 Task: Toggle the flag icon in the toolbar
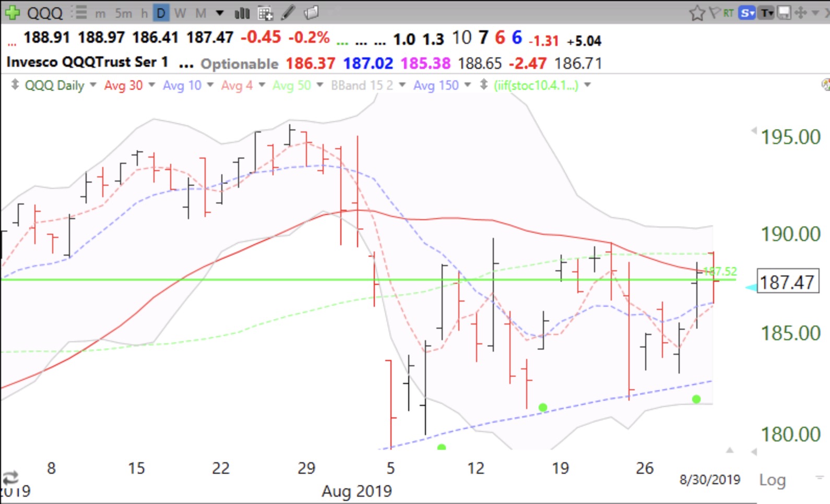tap(714, 13)
